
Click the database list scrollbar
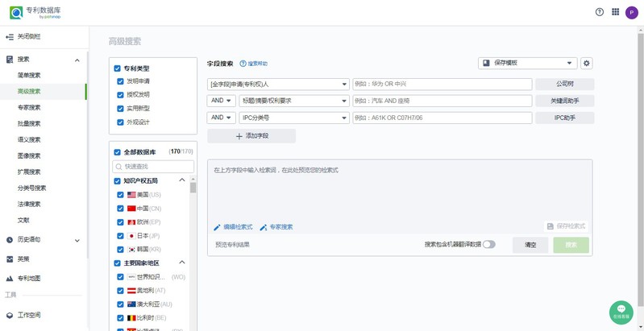193,188
